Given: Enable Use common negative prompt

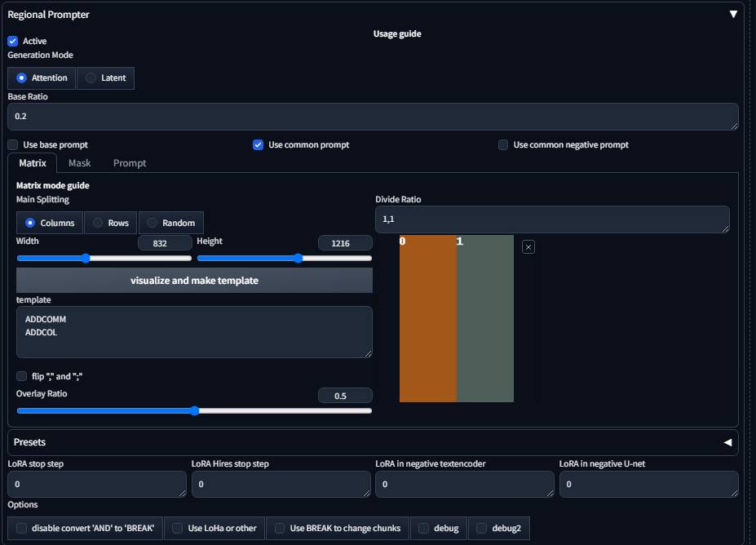Looking at the screenshot, I should pyautogui.click(x=503, y=144).
